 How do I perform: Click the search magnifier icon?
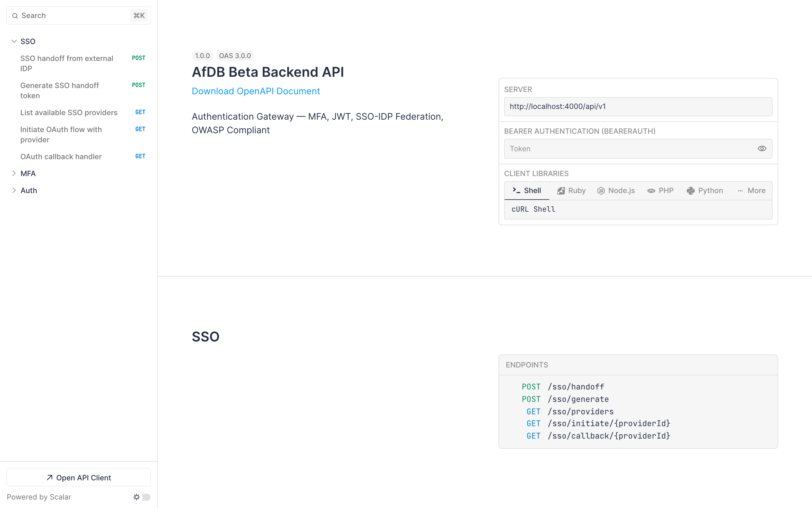(15, 16)
